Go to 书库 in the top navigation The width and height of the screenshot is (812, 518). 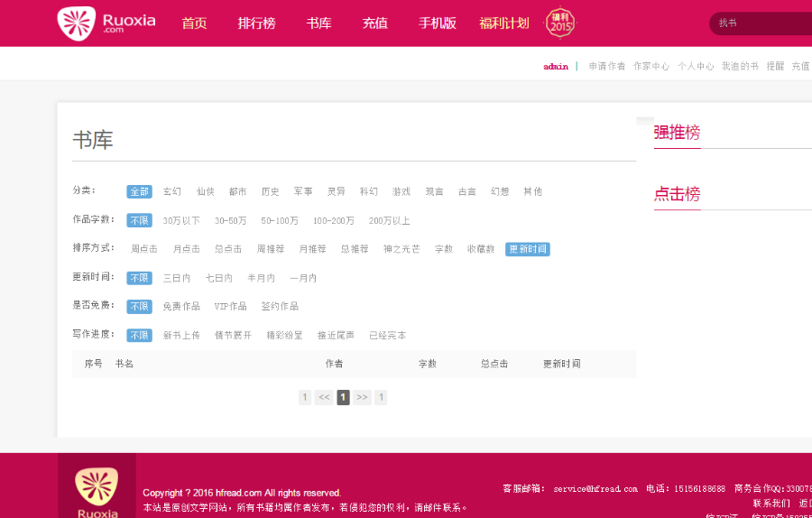pyautogui.click(x=318, y=23)
